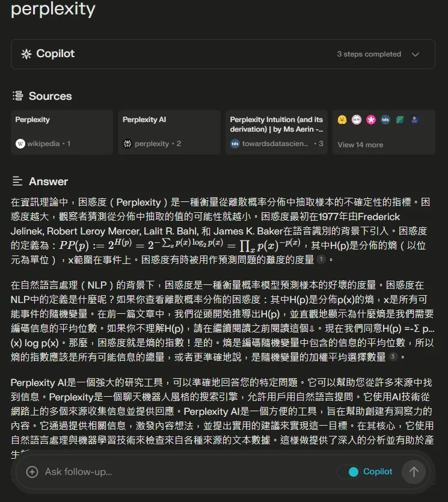Open '3 steps completed' summary

click(369, 54)
